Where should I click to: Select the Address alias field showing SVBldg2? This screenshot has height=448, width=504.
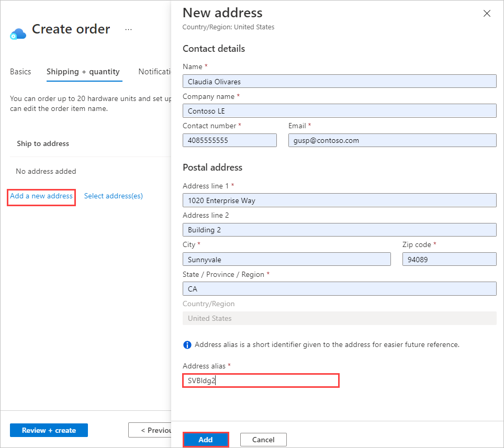(x=261, y=380)
